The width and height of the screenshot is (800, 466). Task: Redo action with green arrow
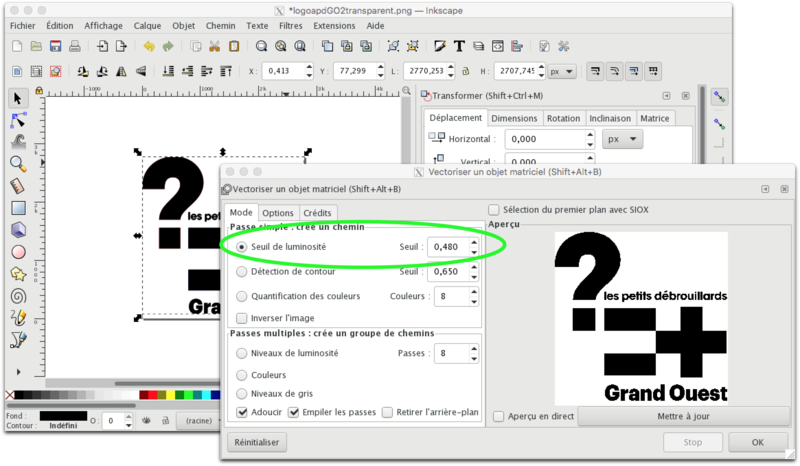click(168, 46)
